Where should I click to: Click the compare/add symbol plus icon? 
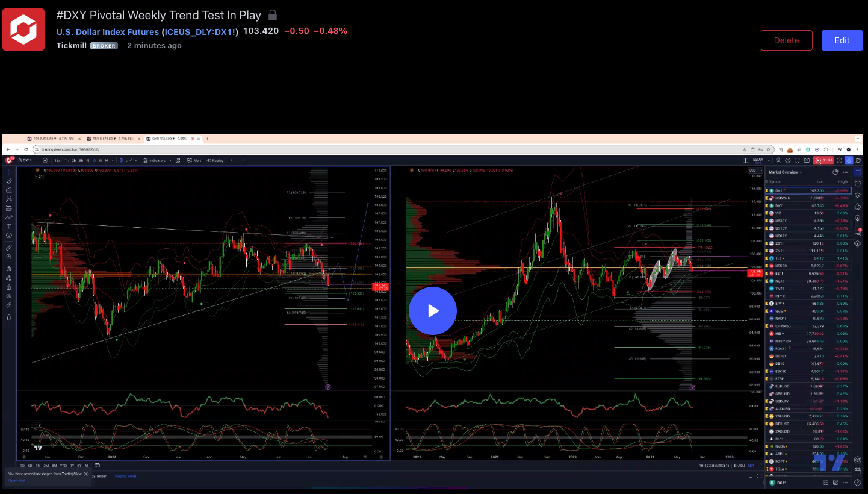(45, 160)
